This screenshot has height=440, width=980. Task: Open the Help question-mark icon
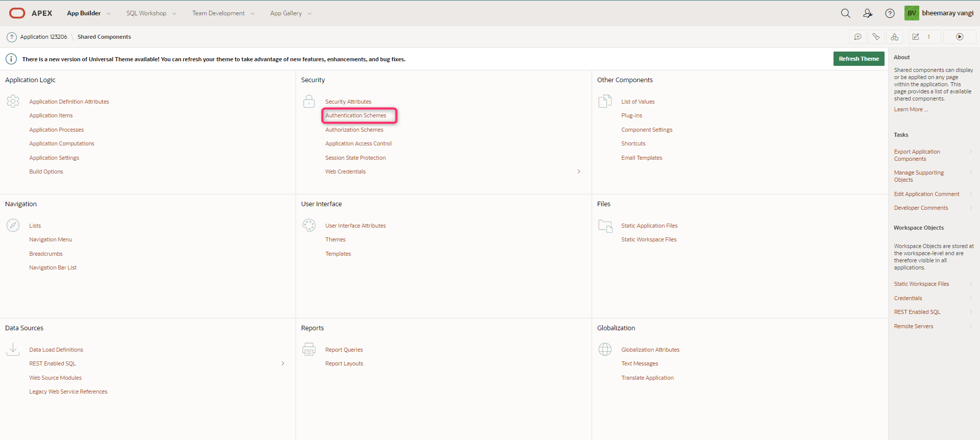tap(890, 13)
